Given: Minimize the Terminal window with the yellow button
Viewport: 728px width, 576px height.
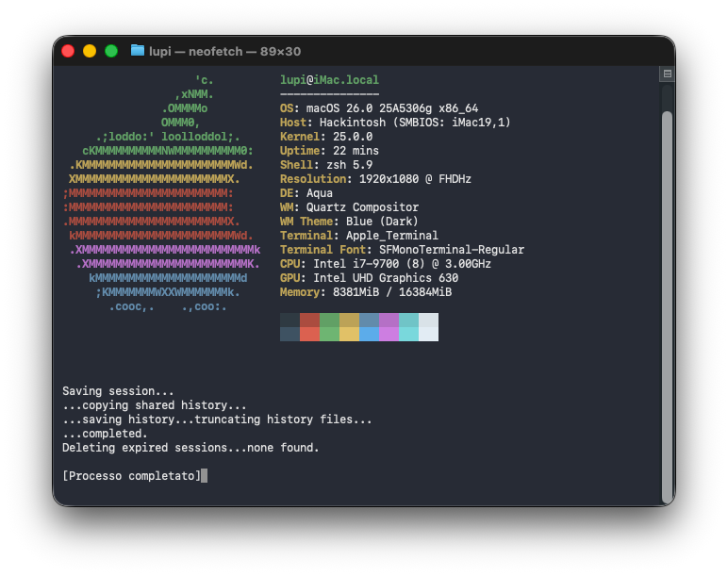Looking at the screenshot, I should (x=90, y=51).
